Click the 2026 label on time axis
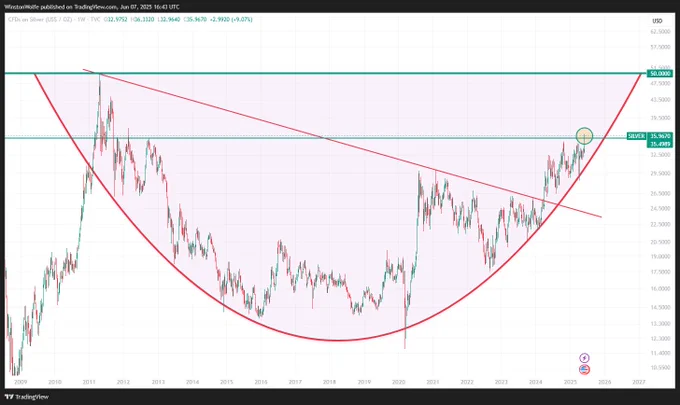The height and width of the screenshot is (405, 680). point(605,382)
